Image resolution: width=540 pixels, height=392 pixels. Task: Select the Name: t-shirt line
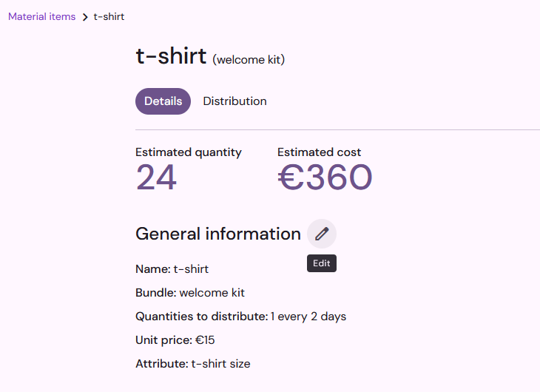click(172, 269)
